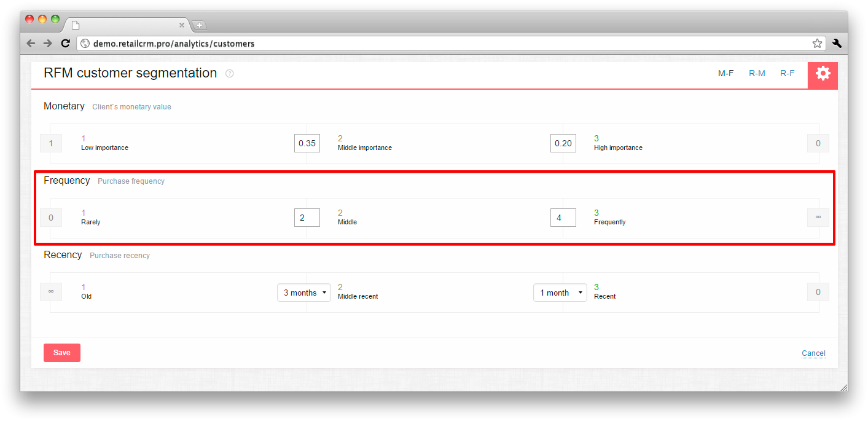Edit the 0.35 monetary threshold field
The width and height of the screenshot is (868, 421).
[307, 143]
